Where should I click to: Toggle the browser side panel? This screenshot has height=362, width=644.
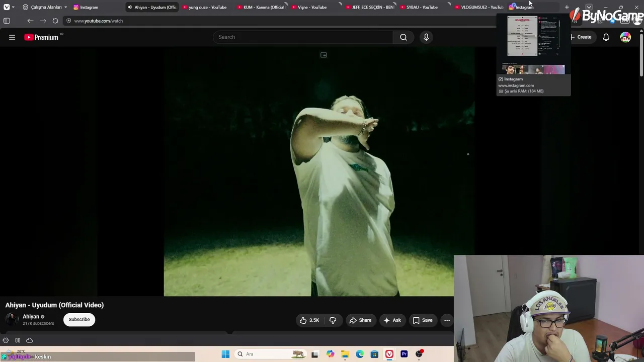click(7, 21)
